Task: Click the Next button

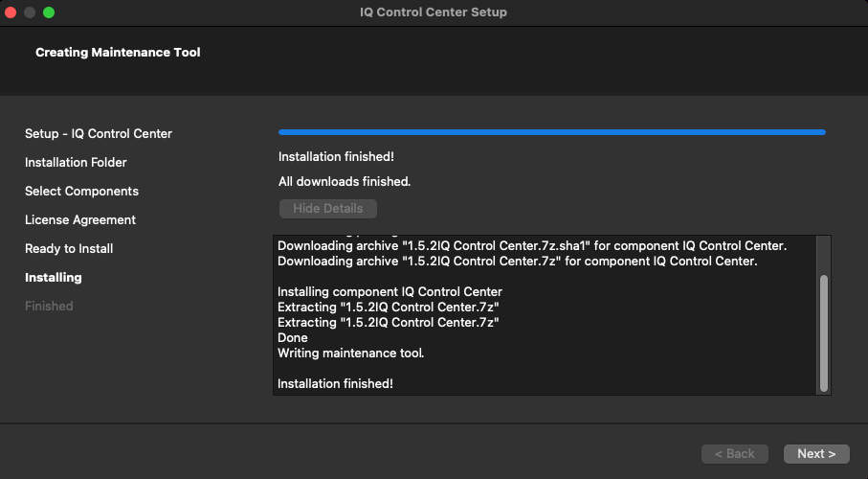Action: pos(816,453)
